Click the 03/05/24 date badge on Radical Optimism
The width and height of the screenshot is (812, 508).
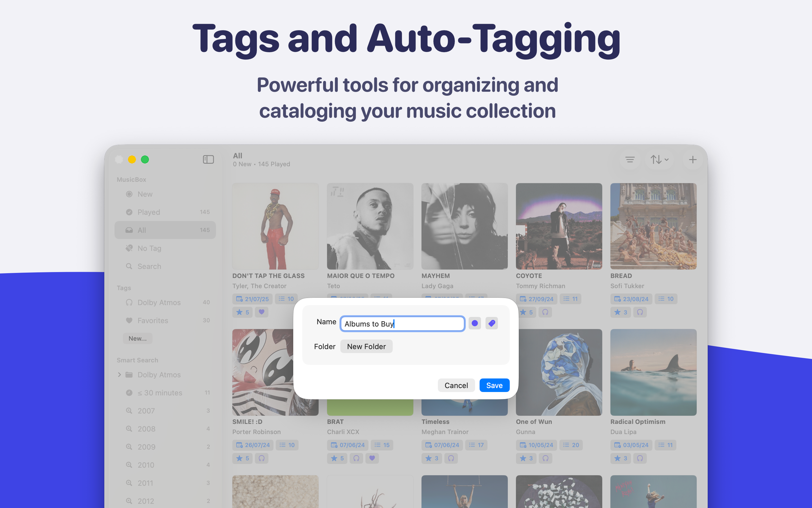[631, 445]
